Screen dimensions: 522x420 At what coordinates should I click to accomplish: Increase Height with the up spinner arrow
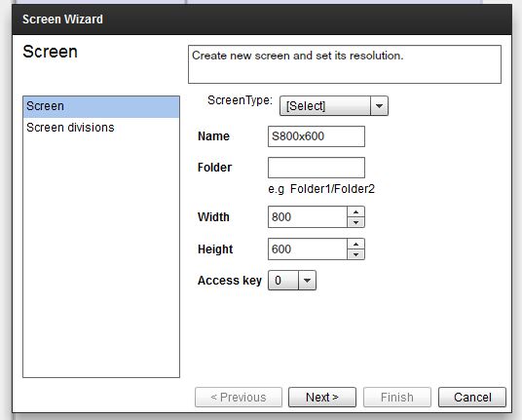click(355, 244)
